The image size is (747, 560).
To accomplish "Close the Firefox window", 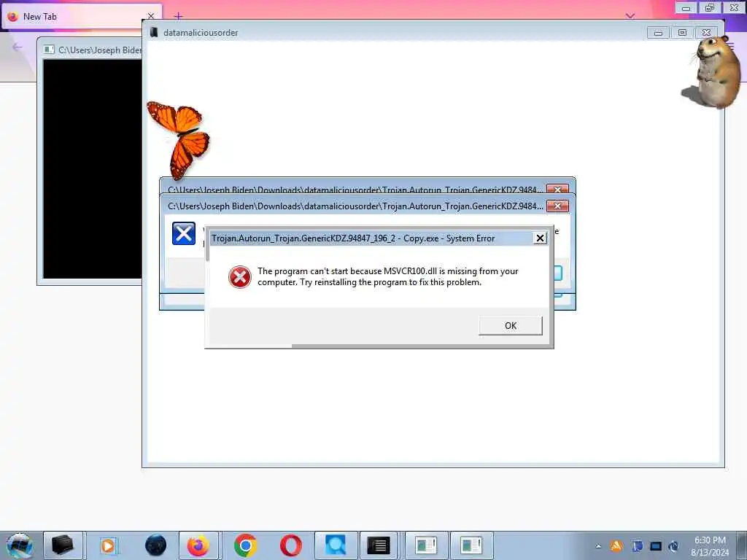I will [x=734, y=7].
